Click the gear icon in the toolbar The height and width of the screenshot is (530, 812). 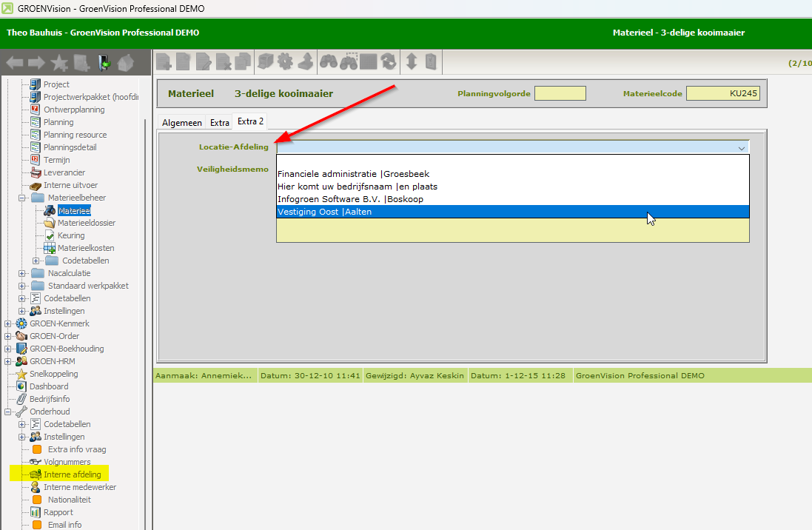tap(286, 62)
